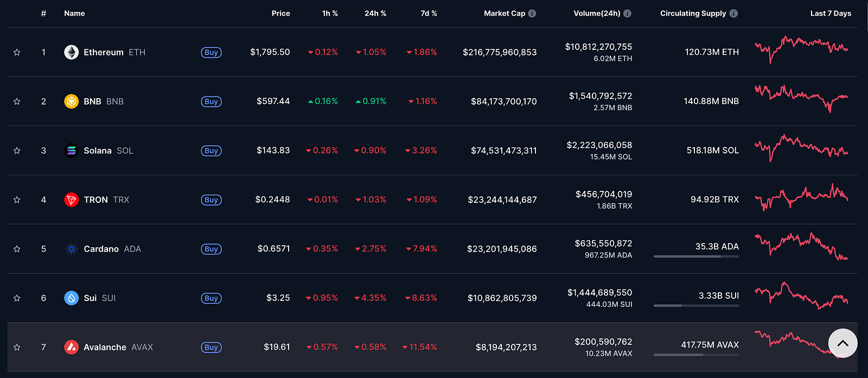Screen dimensions: 868x378
Task: Toggle the watchlist star for Ethereum
Action: point(17,53)
